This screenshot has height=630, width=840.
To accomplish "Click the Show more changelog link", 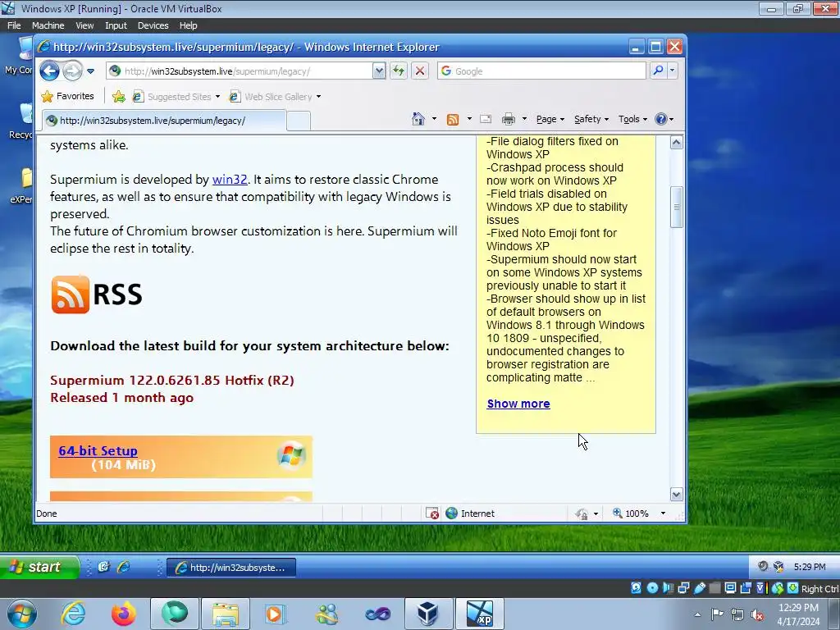I will point(518,404).
